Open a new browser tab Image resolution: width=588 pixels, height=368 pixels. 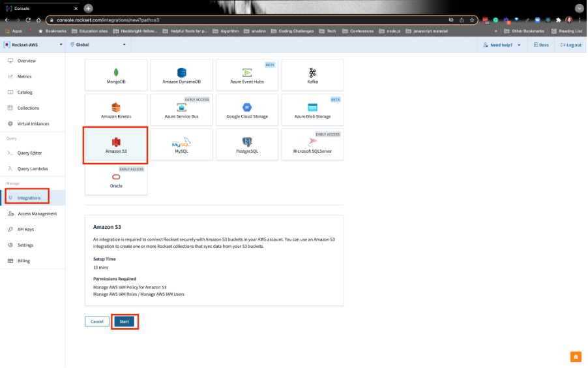[88, 8]
